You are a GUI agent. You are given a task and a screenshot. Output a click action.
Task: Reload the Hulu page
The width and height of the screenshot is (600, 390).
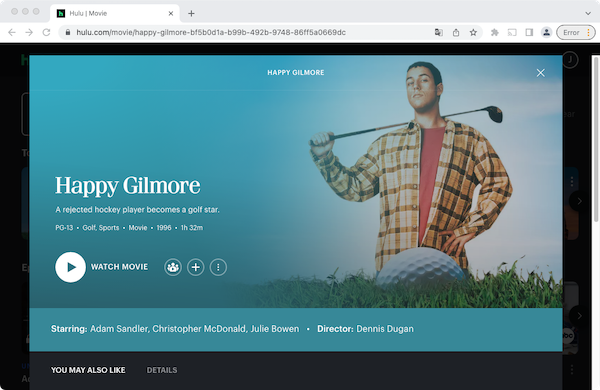pos(46,33)
